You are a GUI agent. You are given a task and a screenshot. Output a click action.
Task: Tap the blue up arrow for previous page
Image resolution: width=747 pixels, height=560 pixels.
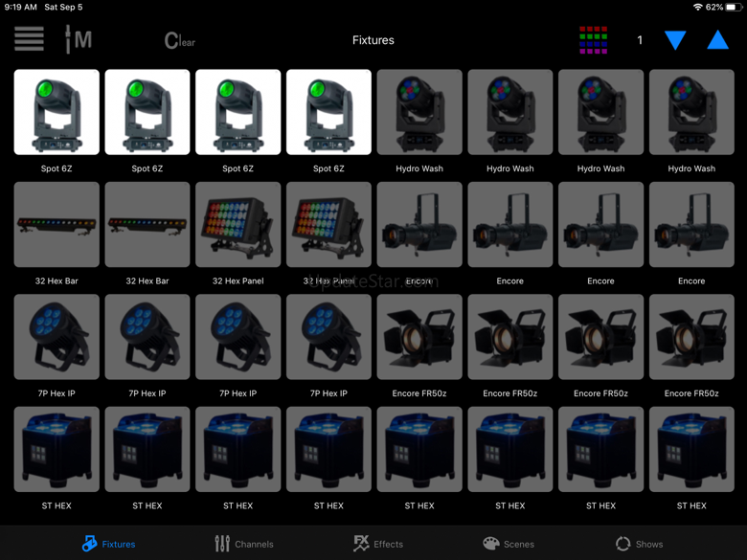pos(717,40)
